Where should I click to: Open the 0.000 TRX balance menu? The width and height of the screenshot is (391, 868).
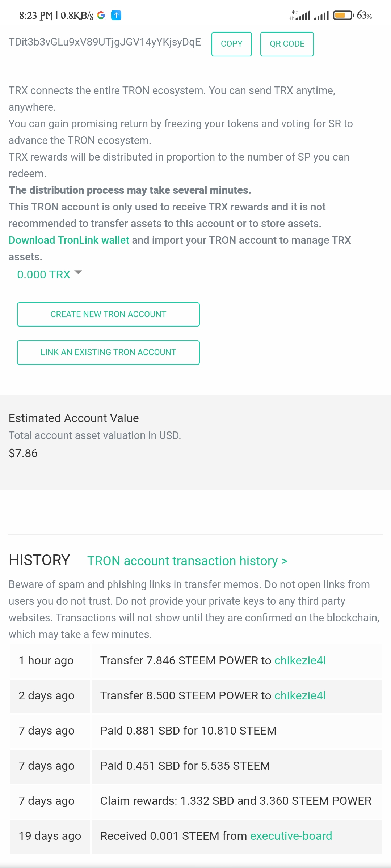[44, 275]
